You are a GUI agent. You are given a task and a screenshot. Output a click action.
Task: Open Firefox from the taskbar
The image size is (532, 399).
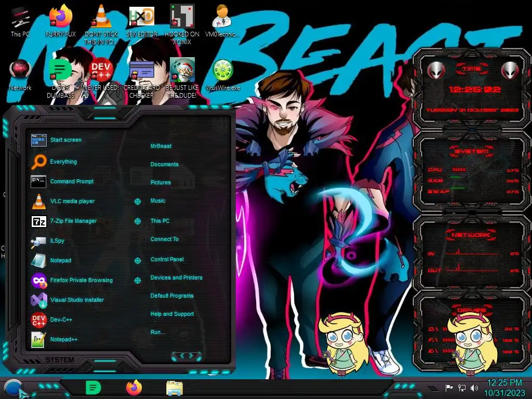coord(134,388)
